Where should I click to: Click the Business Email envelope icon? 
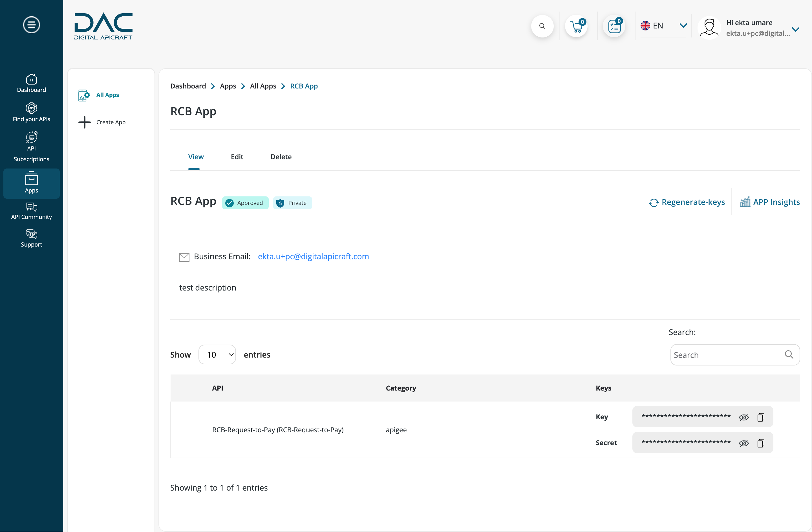coord(184,257)
